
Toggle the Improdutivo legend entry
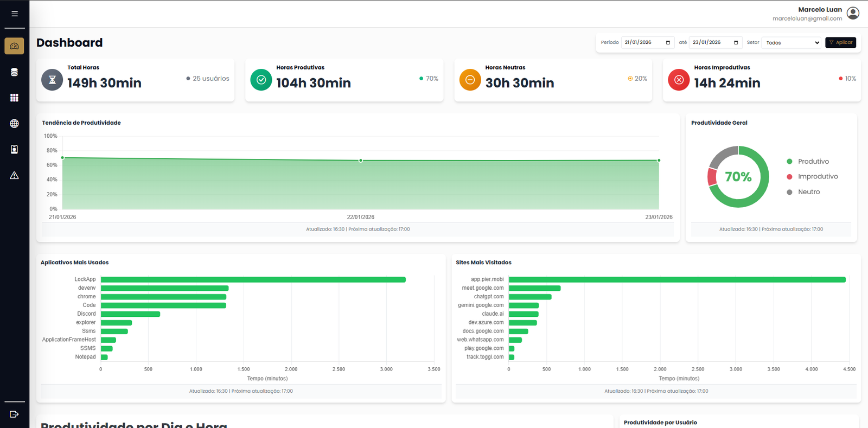[x=817, y=176]
